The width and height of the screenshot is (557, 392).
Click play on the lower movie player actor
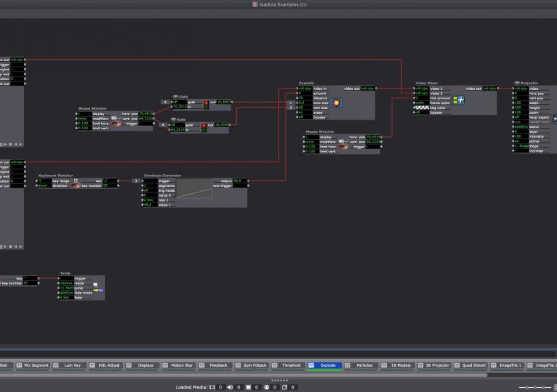(x=5, y=247)
